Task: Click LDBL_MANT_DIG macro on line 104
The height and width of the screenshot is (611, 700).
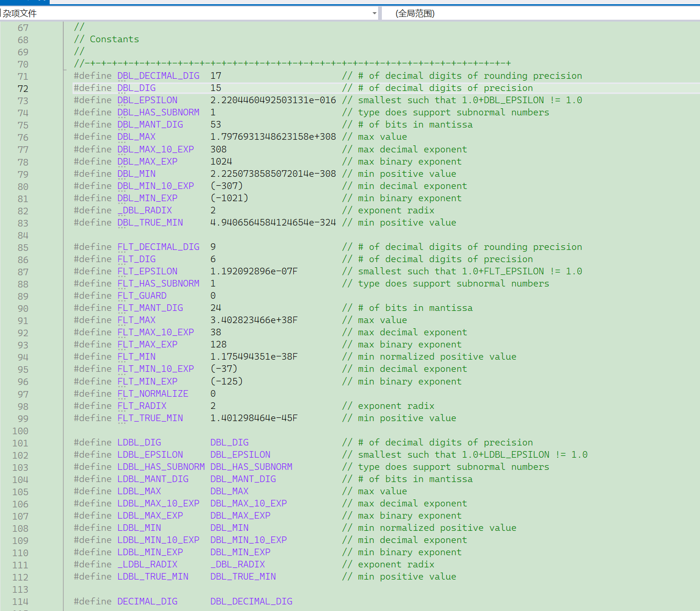Action: click(153, 479)
